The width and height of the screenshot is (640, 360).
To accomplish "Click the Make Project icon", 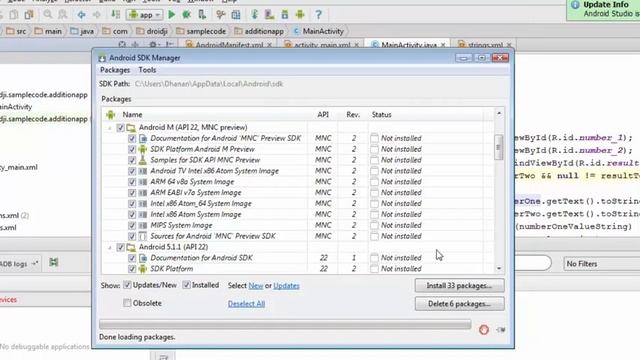I will [116, 15].
